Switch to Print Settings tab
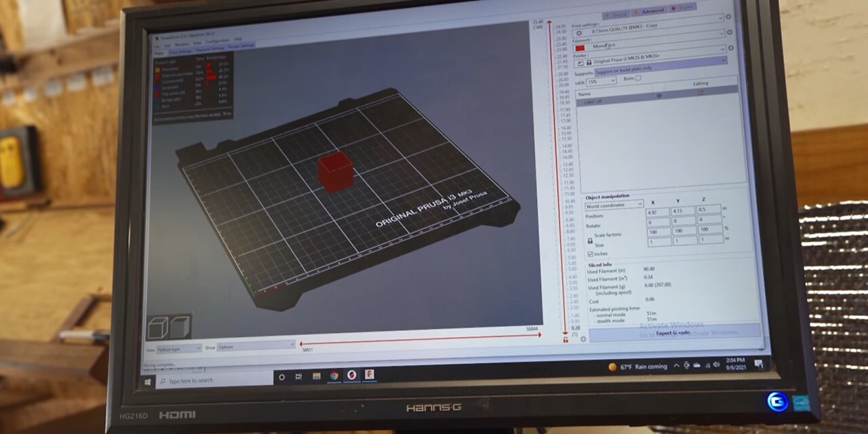Image resolution: width=868 pixels, height=434 pixels. click(180, 52)
